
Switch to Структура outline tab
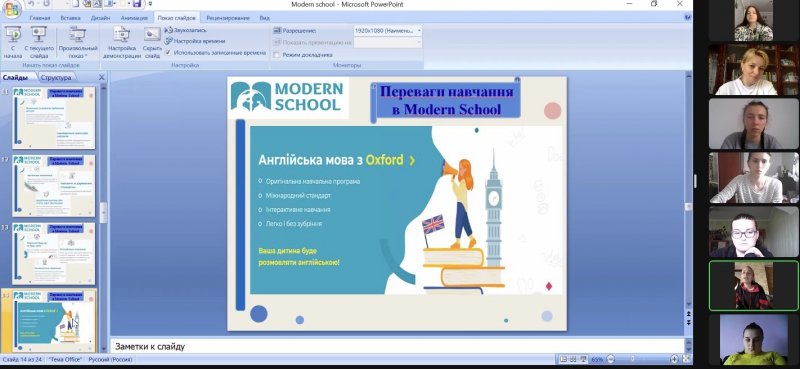click(56, 78)
